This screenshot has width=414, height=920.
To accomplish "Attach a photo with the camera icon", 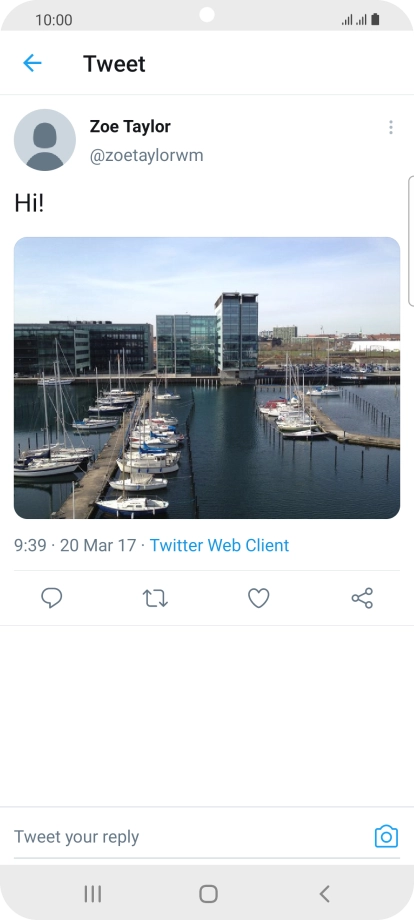I will (386, 837).
